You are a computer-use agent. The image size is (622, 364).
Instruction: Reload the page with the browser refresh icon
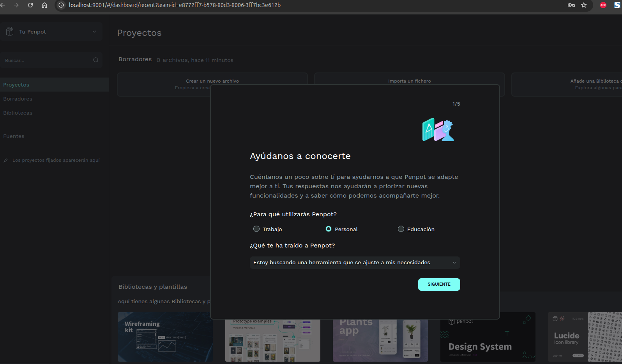point(30,5)
